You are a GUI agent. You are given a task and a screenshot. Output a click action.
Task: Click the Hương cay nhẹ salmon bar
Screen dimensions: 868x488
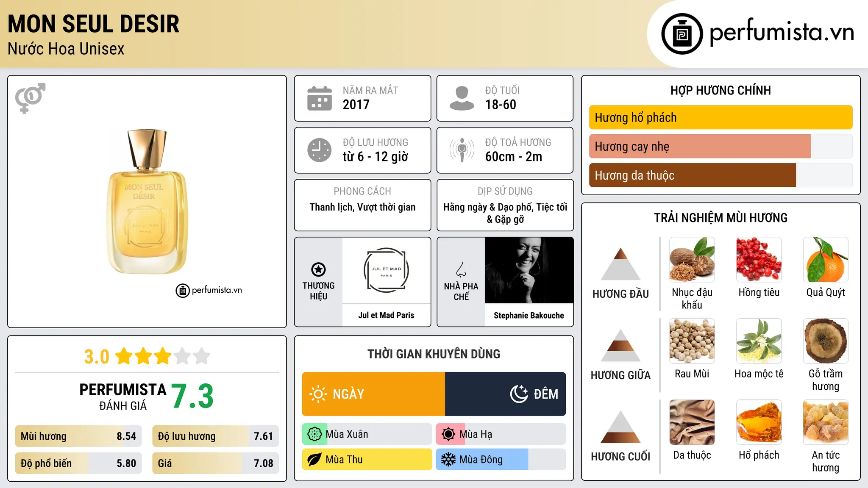coord(700,147)
